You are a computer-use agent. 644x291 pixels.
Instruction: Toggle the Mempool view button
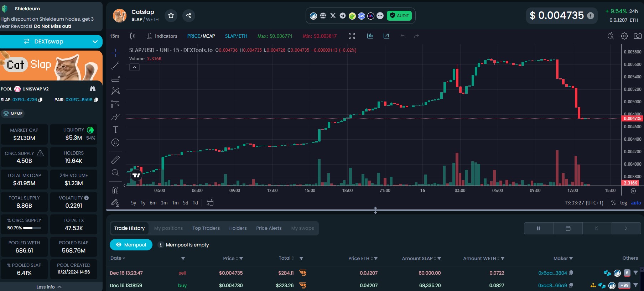[x=131, y=245]
